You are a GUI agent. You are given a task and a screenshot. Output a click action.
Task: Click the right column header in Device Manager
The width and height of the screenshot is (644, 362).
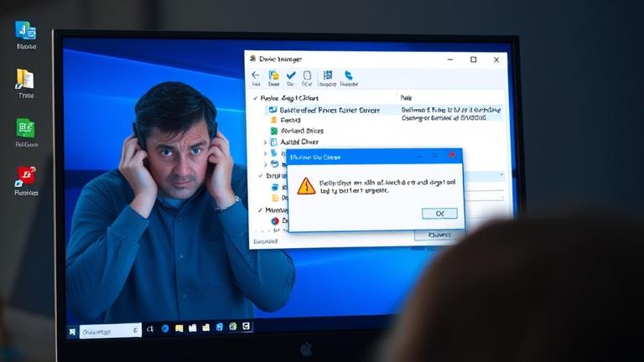click(406, 98)
